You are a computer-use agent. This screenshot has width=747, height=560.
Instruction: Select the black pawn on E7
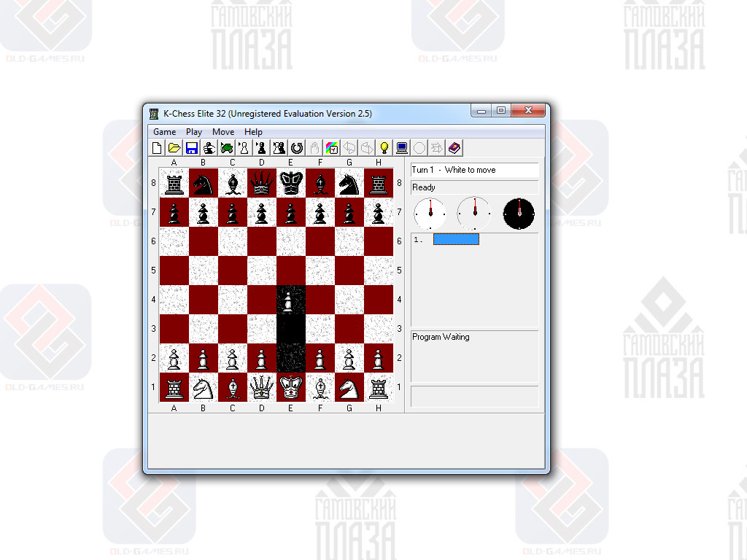point(290,212)
